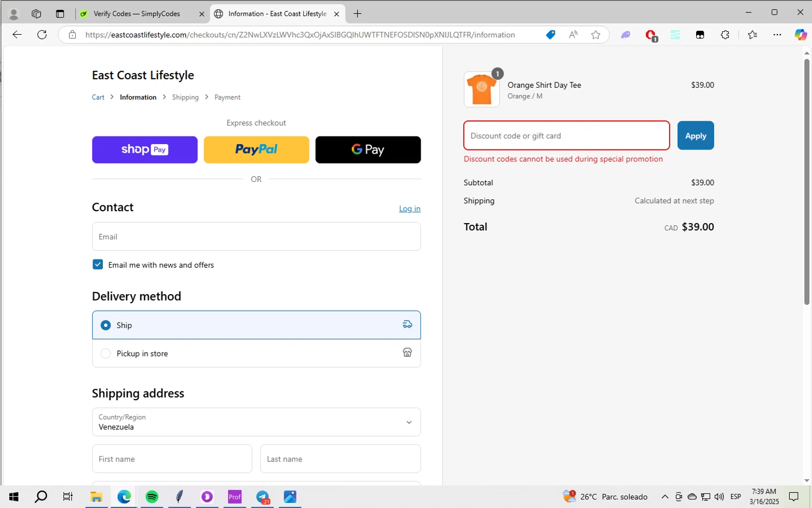
Task: Open the Country/Region dropdown showing Venezuela
Action: tap(256, 422)
